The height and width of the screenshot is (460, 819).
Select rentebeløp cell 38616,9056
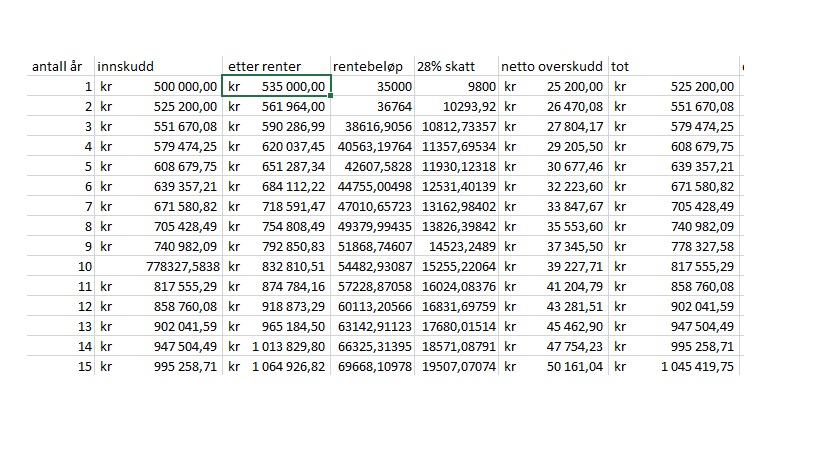click(x=372, y=126)
